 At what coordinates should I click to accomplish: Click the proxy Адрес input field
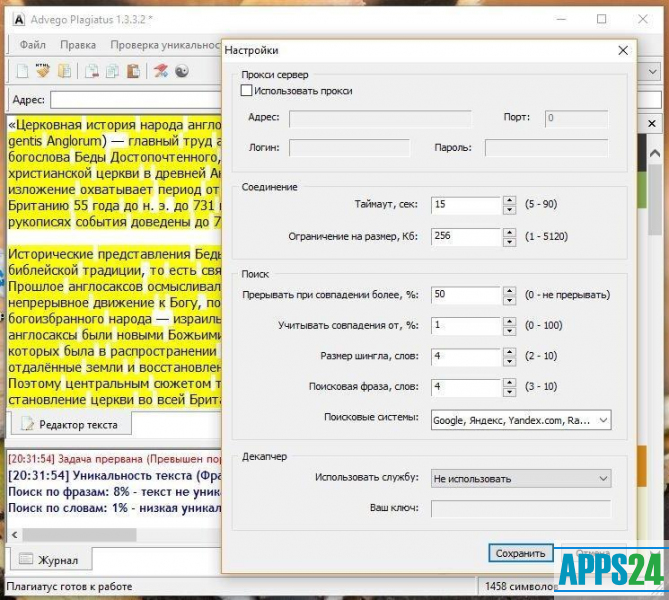(380, 119)
